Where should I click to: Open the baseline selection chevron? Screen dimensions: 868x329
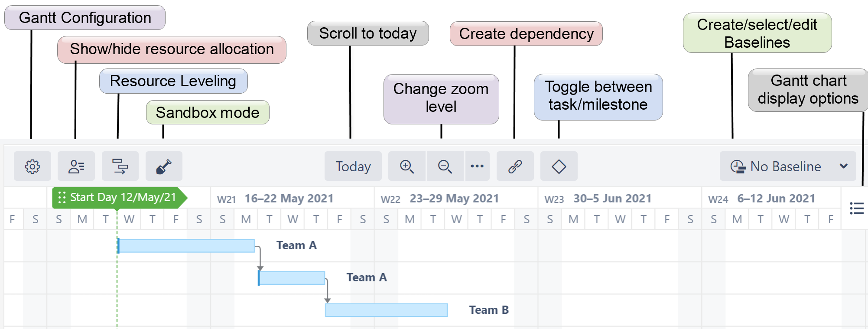point(843,166)
